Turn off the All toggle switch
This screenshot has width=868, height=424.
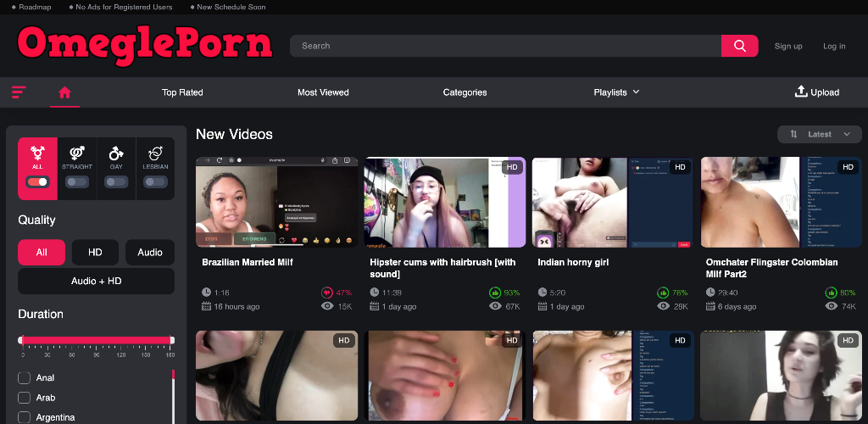37,181
